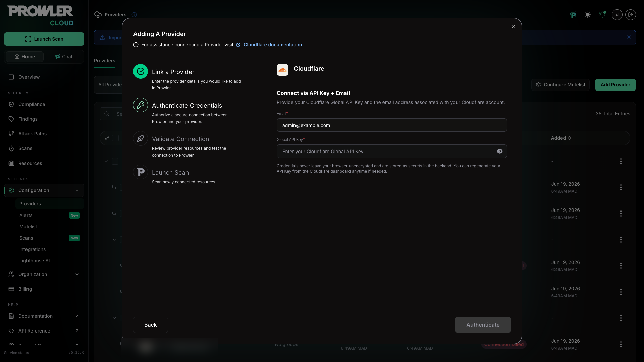Click Configuration gear icon
The height and width of the screenshot is (362, 644).
(11, 190)
